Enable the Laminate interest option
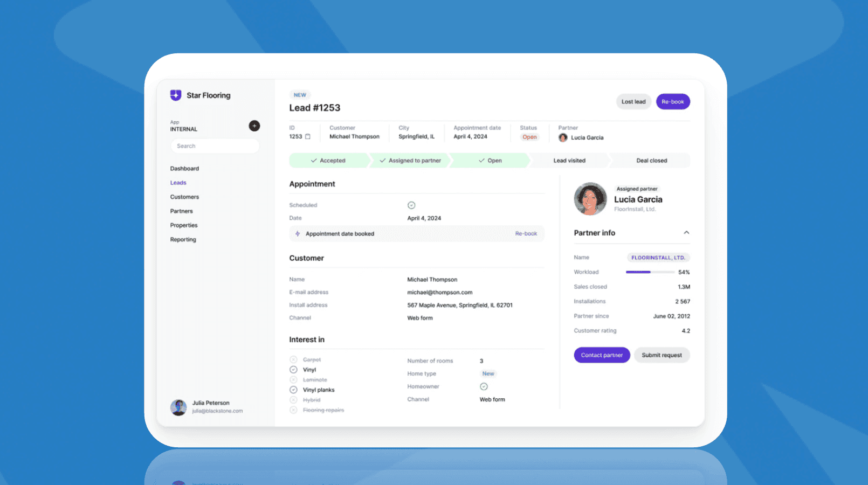Viewport: 868px width, 485px height. [293, 379]
